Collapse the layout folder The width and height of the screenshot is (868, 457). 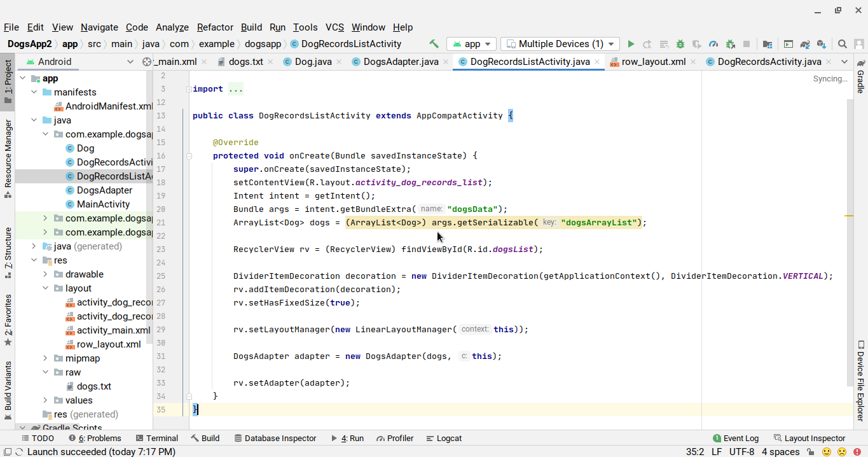44,288
